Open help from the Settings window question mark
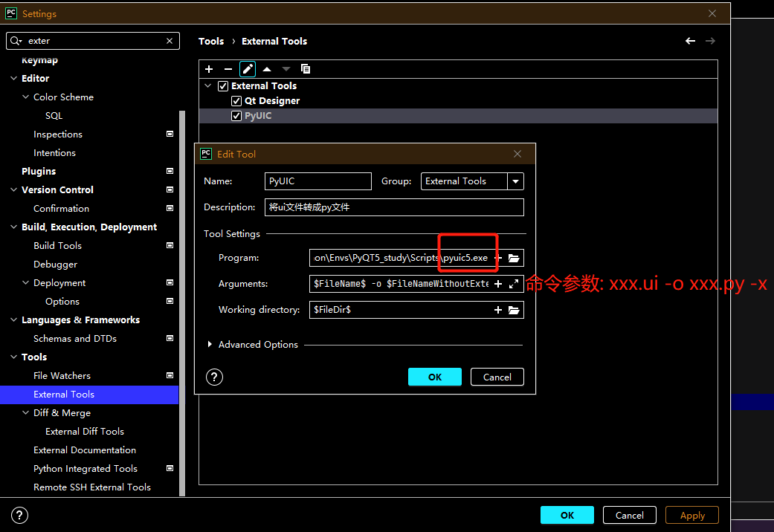 tap(19, 515)
